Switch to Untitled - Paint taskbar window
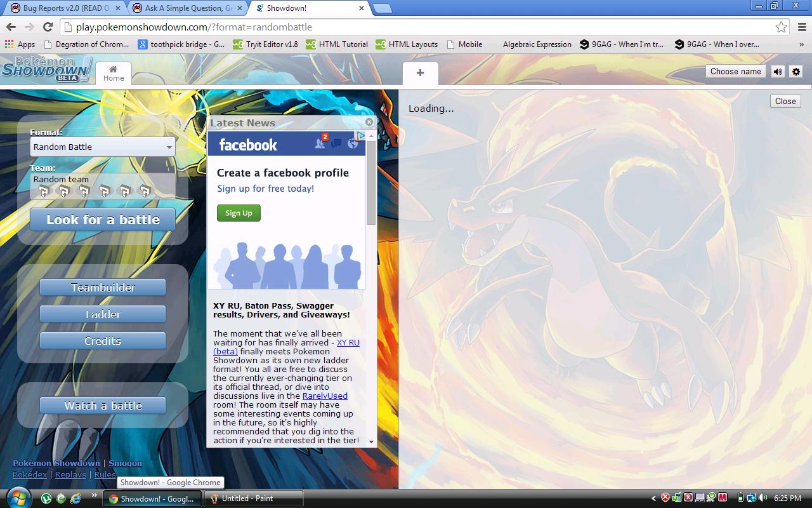 (x=252, y=498)
